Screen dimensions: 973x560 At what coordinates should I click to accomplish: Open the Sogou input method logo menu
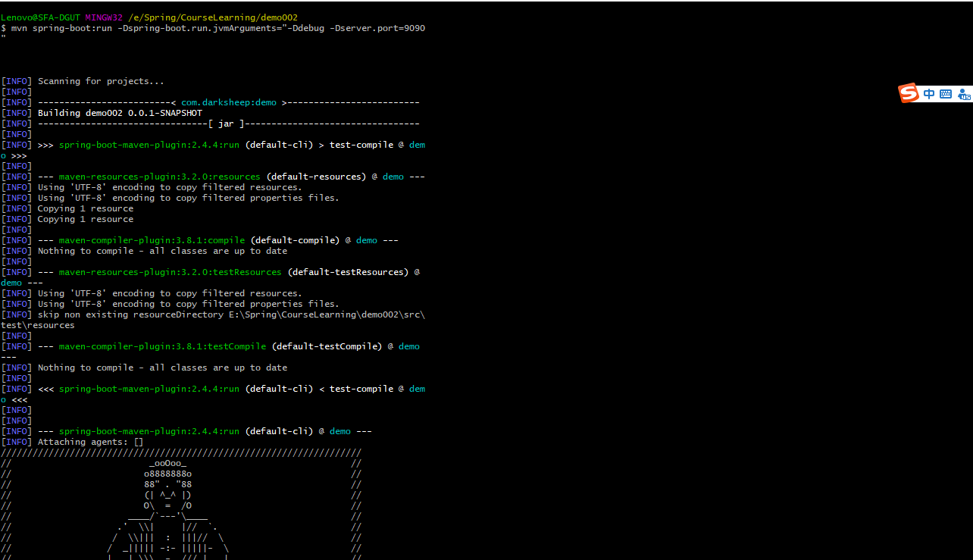[909, 93]
